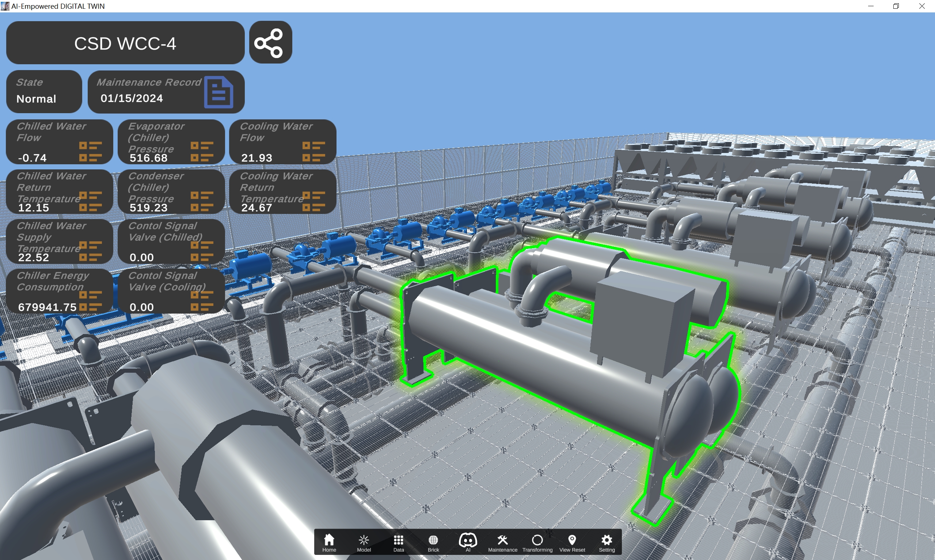
Task: Expand details list for Chilled Water Flow
Action: [x=90, y=151]
